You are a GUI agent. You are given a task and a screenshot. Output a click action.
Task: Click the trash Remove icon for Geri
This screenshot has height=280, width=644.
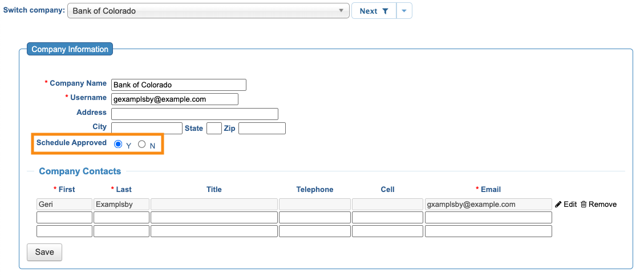pyautogui.click(x=584, y=205)
